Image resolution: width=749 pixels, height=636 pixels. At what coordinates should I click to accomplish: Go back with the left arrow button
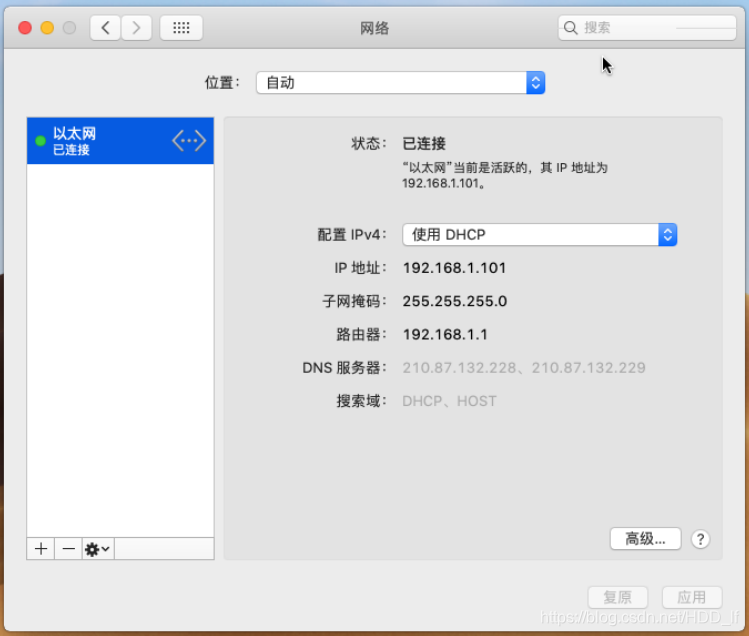tap(105, 28)
